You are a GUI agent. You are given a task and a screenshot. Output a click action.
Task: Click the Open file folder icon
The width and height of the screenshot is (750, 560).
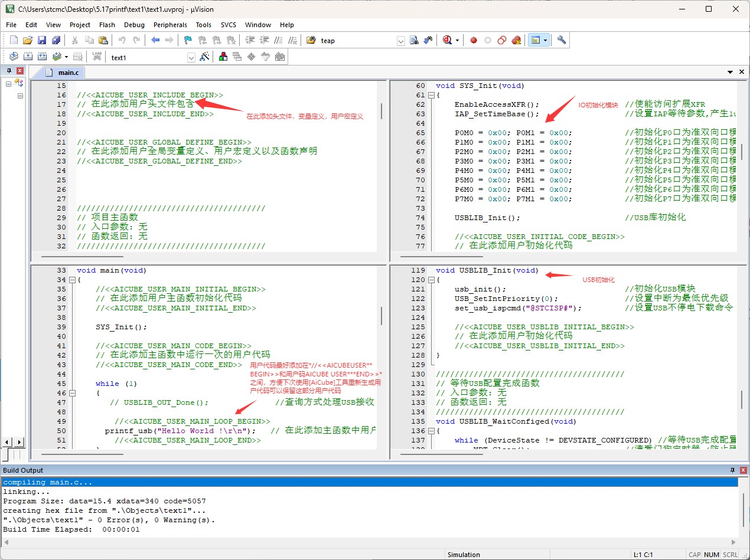(28, 40)
